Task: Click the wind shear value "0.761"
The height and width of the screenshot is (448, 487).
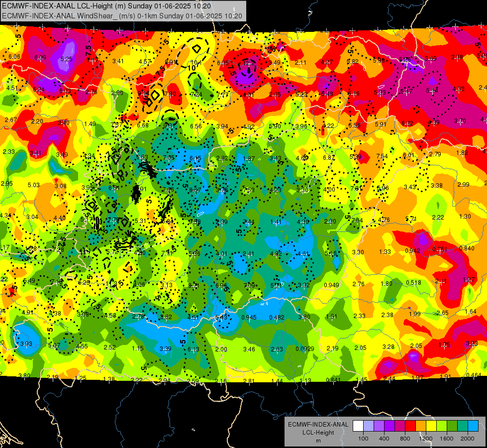Action: (x=440, y=249)
